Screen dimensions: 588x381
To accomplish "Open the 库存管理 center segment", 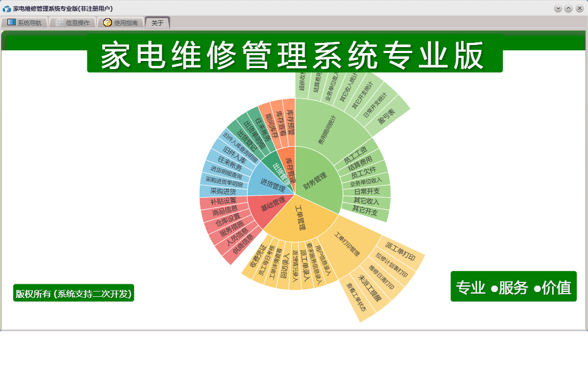I will tap(290, 170).
